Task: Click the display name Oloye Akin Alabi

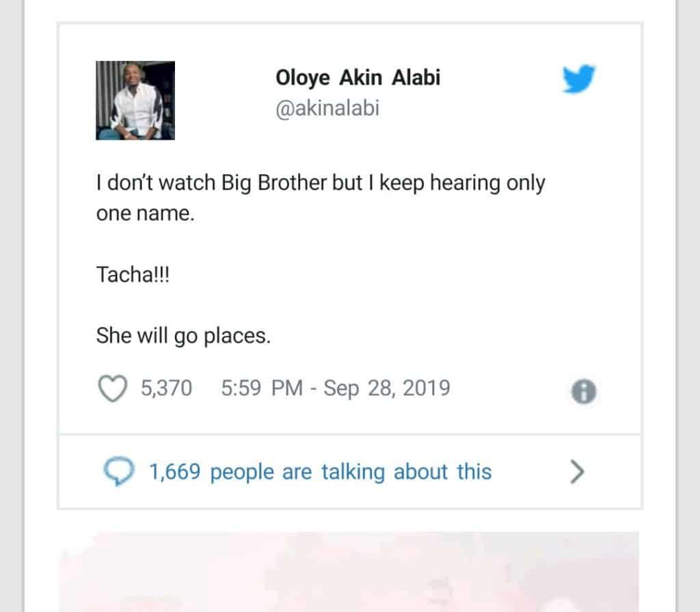Action: [x=358, y=78]
